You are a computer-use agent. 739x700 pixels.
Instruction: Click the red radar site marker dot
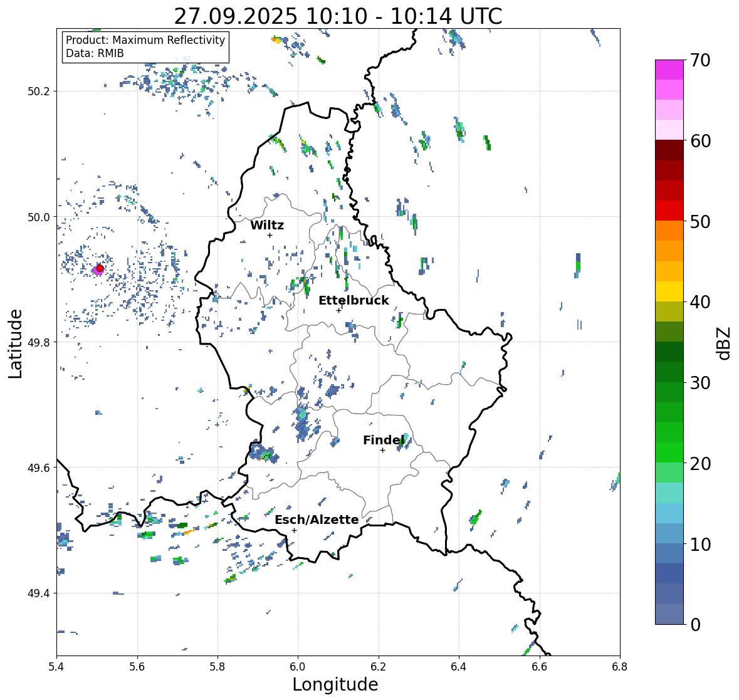(x=100, y=268)
